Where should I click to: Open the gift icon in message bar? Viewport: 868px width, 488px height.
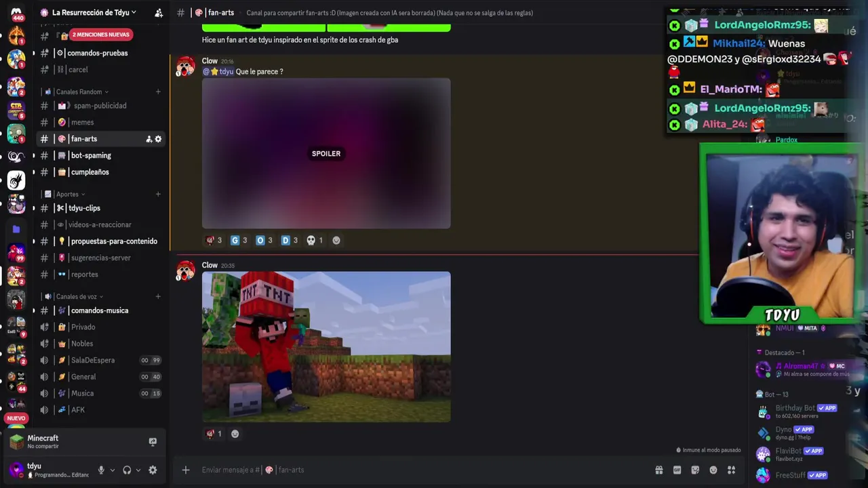[658, 470]
